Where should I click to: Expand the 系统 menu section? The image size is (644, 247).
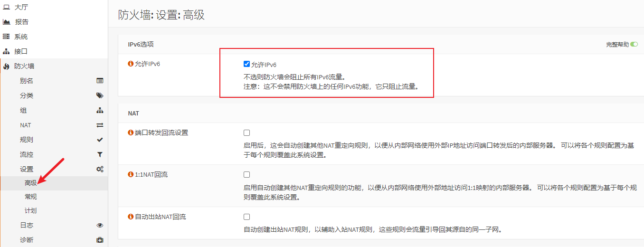pos(21,37)
